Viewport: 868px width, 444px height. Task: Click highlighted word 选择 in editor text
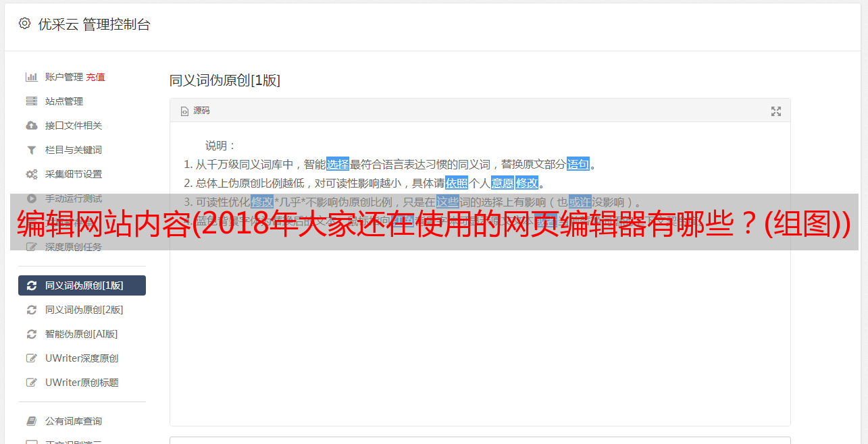click(338, 164)
